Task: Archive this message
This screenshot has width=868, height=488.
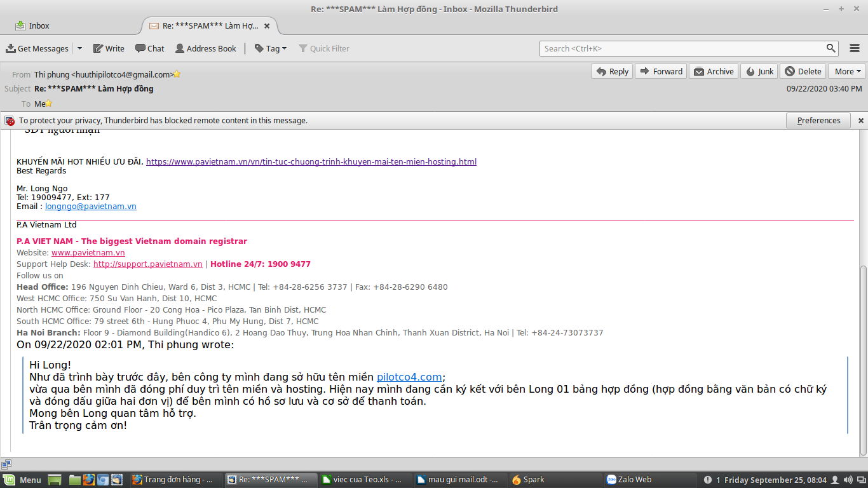Action: (714, 71)
